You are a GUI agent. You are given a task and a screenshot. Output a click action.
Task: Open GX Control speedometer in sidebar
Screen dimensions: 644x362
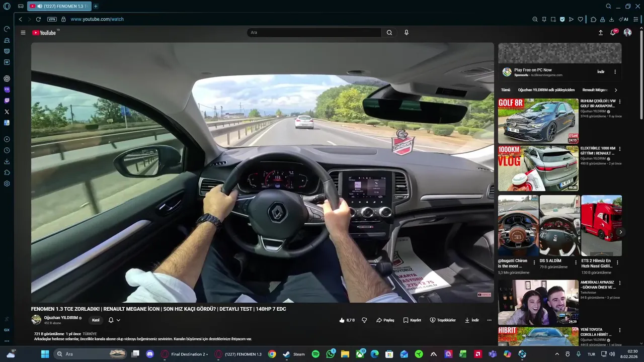pyautogui.click(x=7, y=29)
